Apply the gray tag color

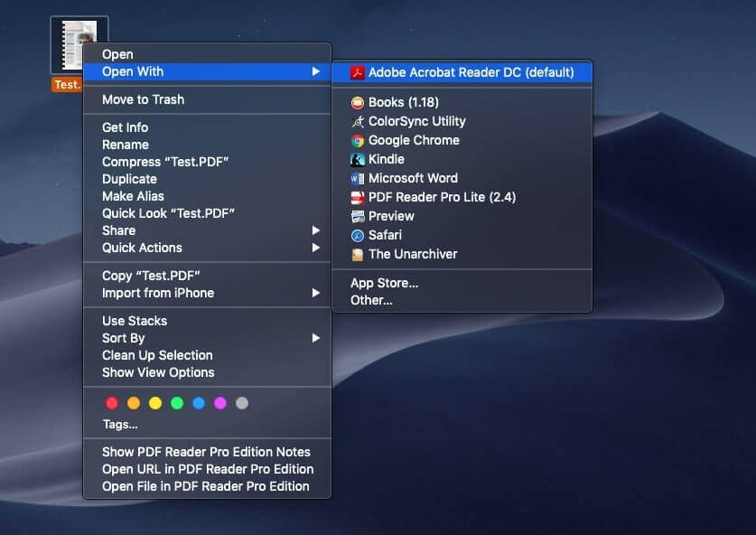tap(242, 403)
